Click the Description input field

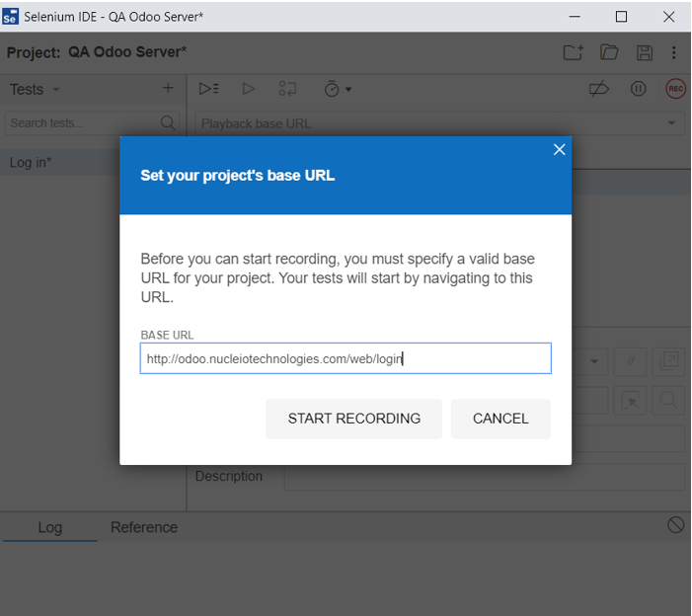coord(485,477)
